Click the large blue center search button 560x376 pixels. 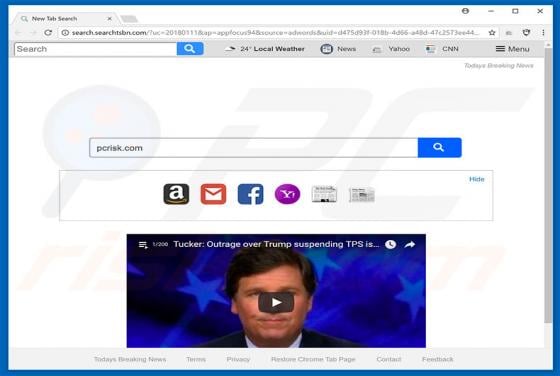[439, 147]
